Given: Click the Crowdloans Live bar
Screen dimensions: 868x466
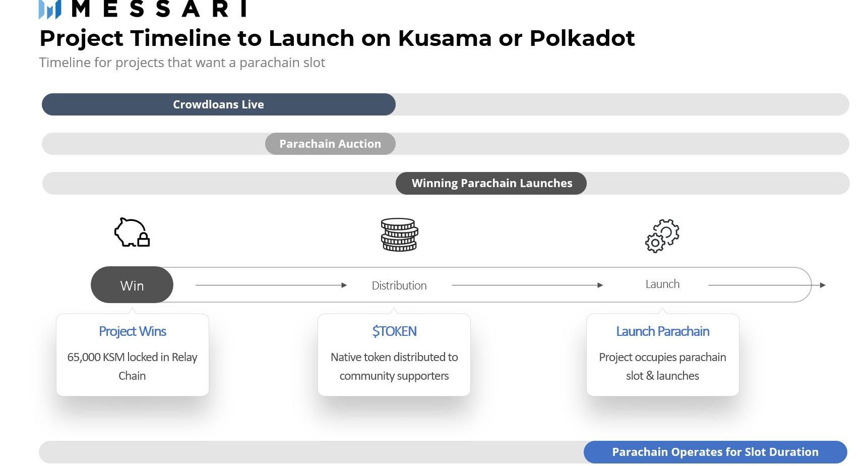Looking at the screenshot, I should point(218,104).
